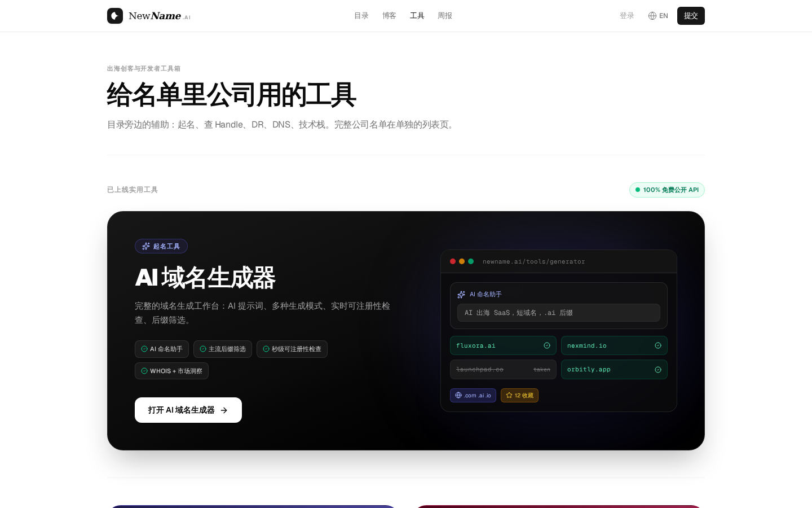Click the globe language icon
The width and height of the screenshot is (812, 508).
(x=652, y=16)
